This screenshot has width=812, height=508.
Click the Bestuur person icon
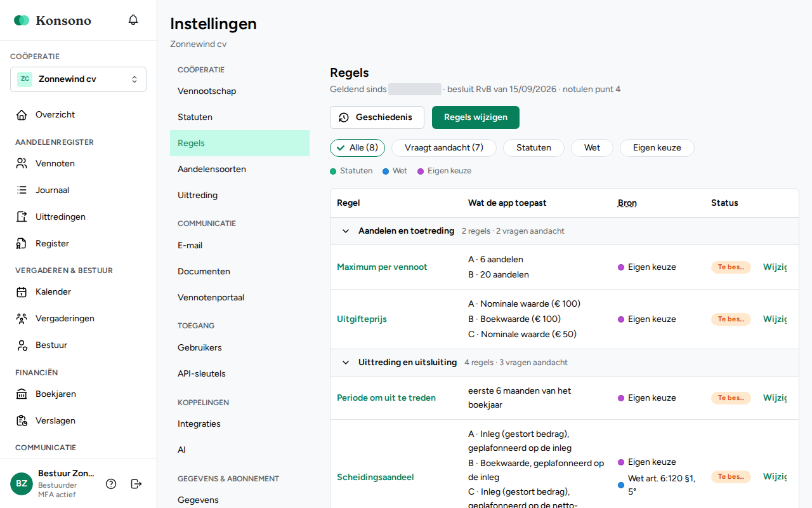point(22,345)
